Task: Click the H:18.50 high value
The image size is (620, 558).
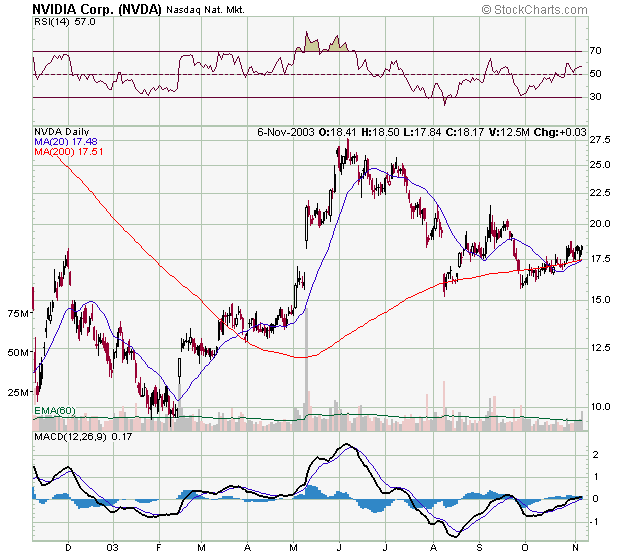Action: (380, 132)
